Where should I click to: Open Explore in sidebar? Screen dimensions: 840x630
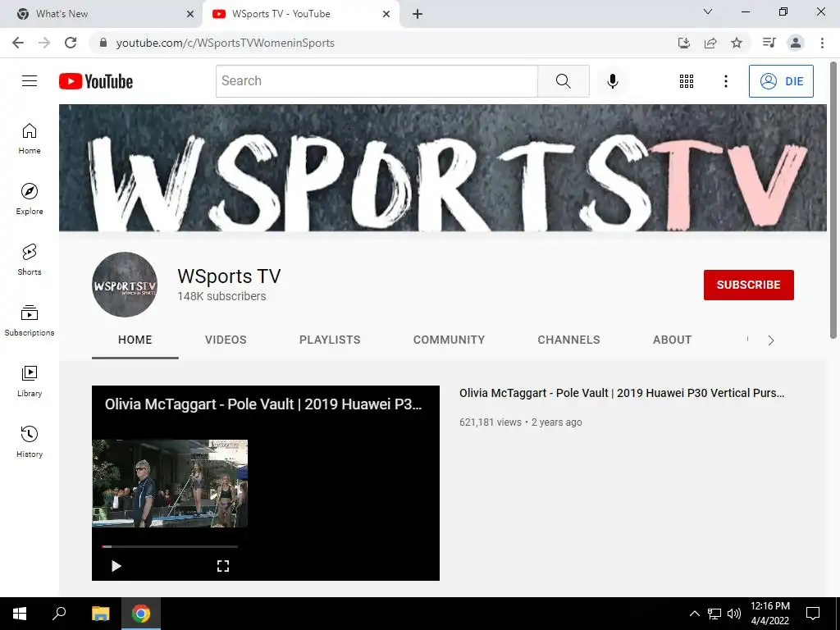point(30,199)
